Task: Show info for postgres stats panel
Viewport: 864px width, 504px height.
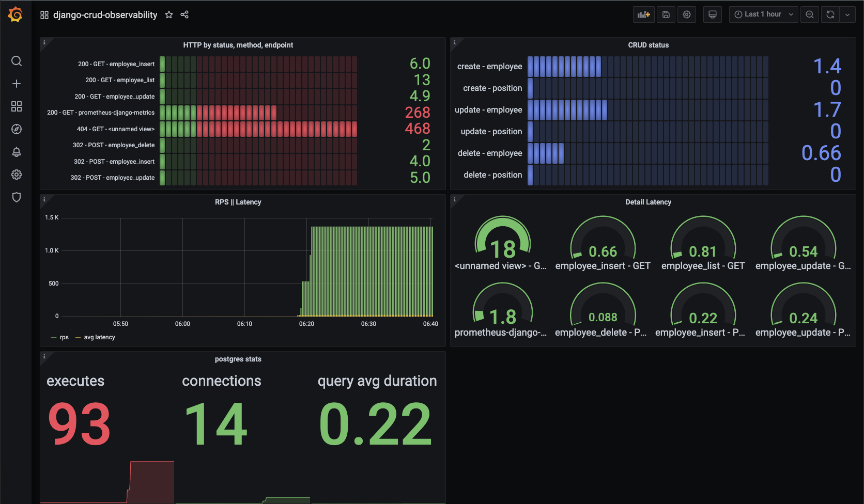Action: click(44, 356)
